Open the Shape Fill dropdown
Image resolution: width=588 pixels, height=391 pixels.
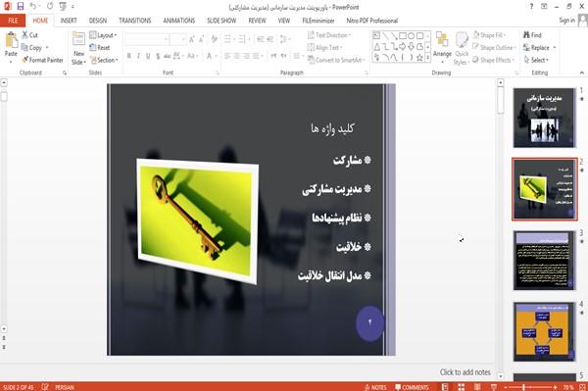(x=489, y=35)
